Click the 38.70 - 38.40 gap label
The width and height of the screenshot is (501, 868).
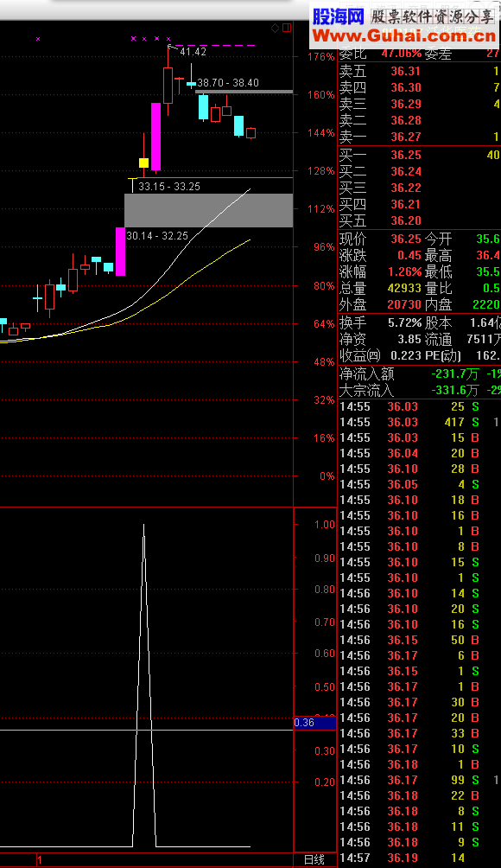point(228,83)
